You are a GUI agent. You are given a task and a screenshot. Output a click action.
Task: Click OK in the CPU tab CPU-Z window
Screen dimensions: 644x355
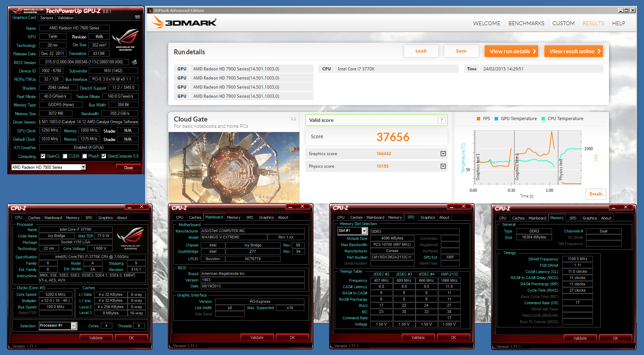pyautogui.click(x=131, y=338)
